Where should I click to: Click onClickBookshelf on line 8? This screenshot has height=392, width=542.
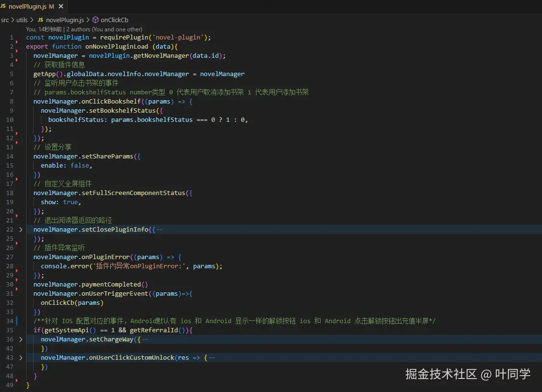click(x=111, y=101)
